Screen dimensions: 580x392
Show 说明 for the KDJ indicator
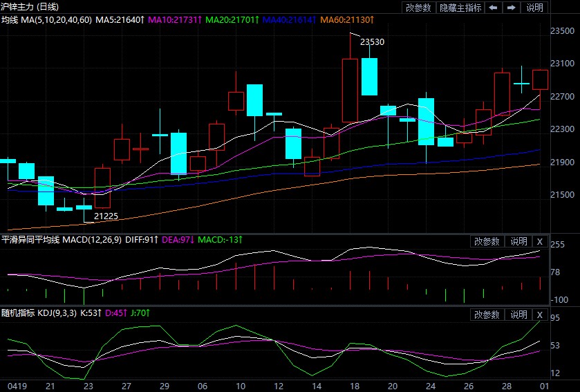coord(518,315)
